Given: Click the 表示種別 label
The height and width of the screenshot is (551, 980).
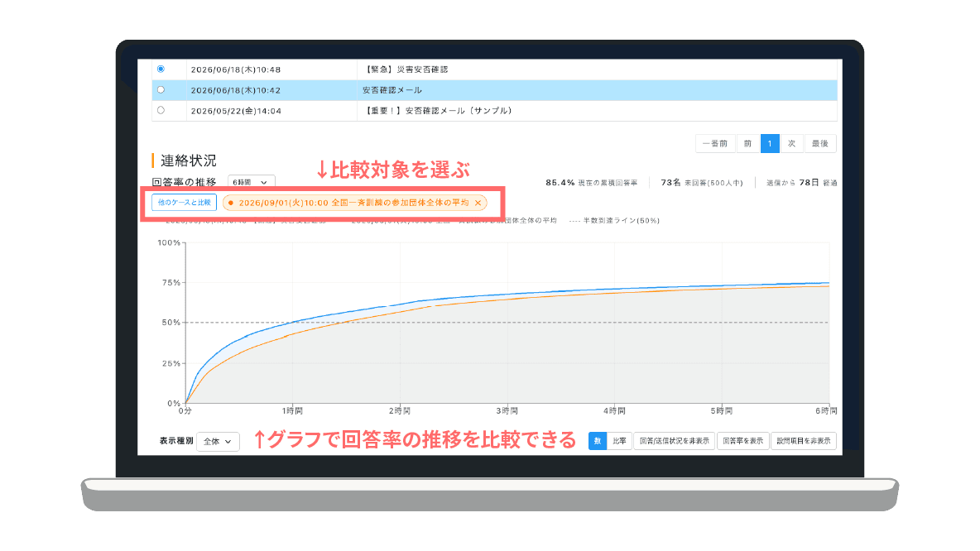Looking at the screenshot, I should [x=176, y=441].
